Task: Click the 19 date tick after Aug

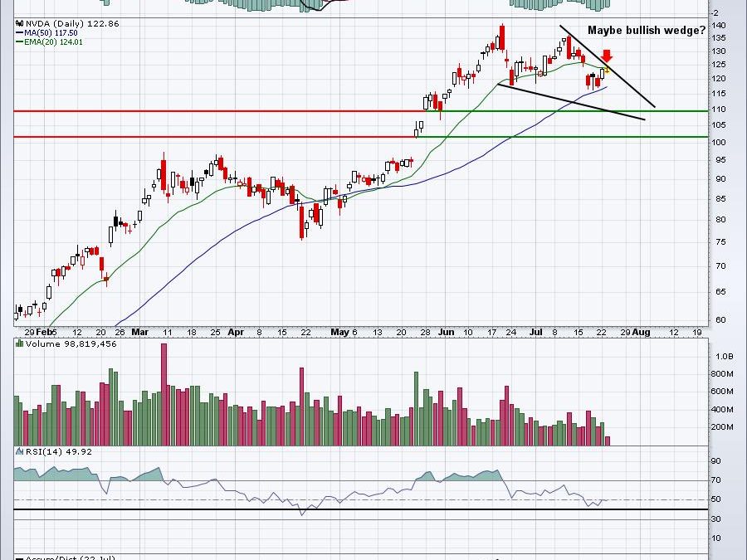Action: point(697,333)
